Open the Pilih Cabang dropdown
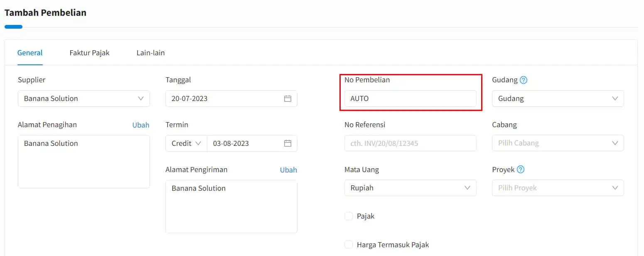This screenshot has height=256, width=644. coord(558,143)
